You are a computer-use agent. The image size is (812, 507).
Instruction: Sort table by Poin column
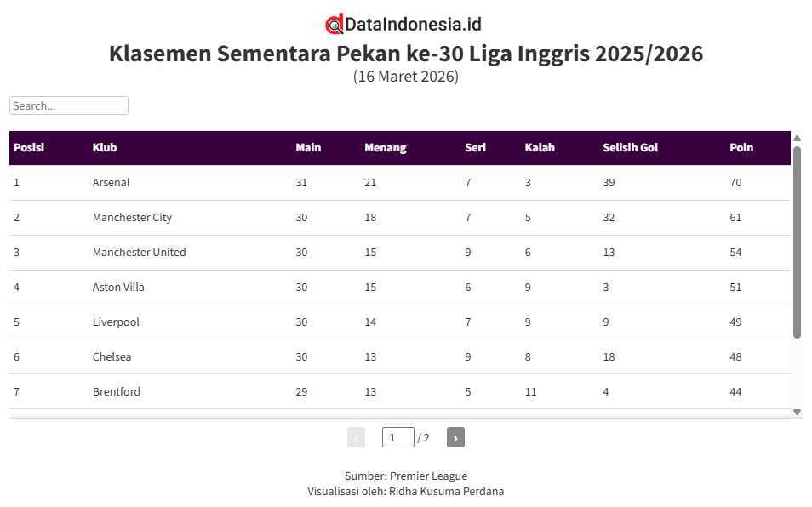tap(741, 148)
